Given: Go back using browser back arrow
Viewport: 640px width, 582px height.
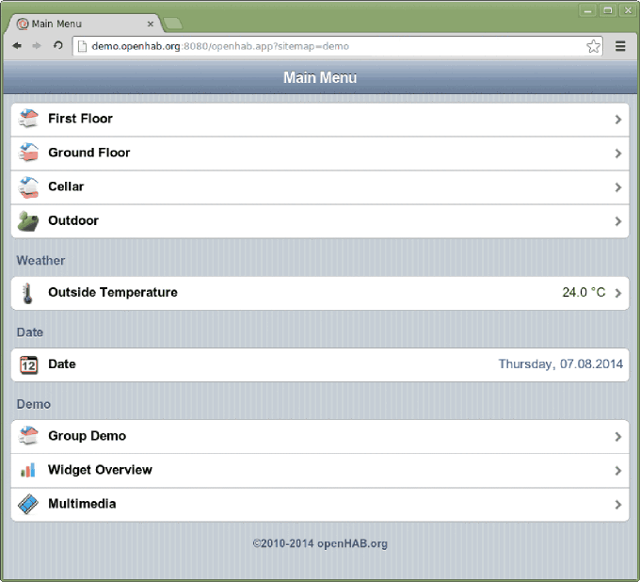Looking at the screenshot, I should (17, 46).
